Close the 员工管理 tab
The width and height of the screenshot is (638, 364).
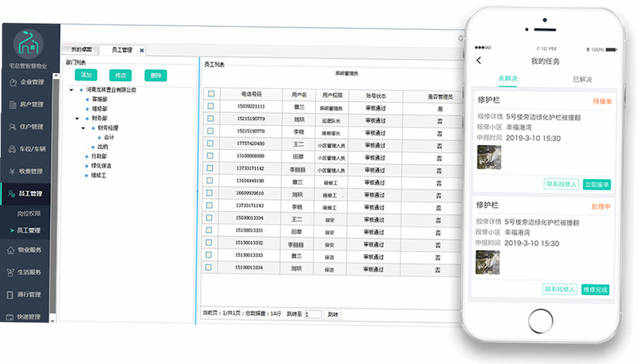pos(142,50)
